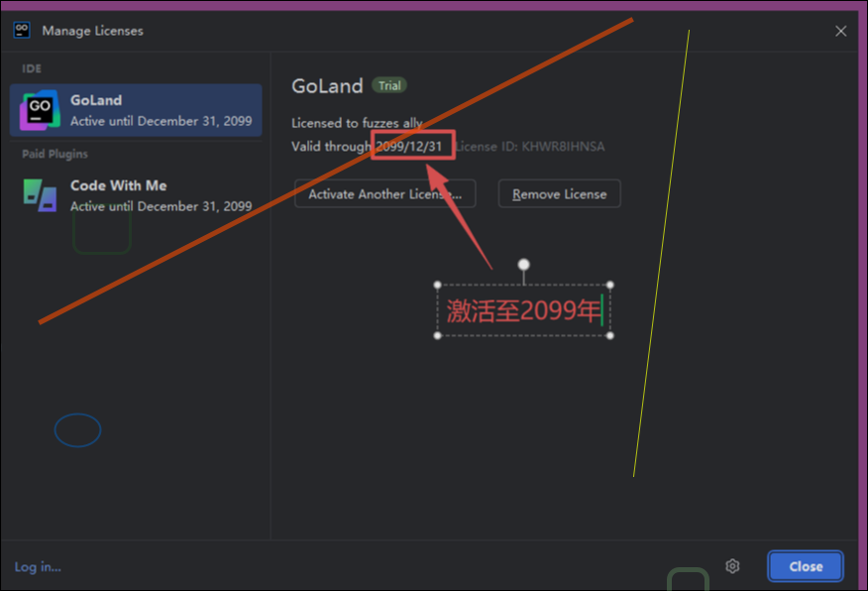
Task: Select the GoLand license entry
Action: coord(136,110)
